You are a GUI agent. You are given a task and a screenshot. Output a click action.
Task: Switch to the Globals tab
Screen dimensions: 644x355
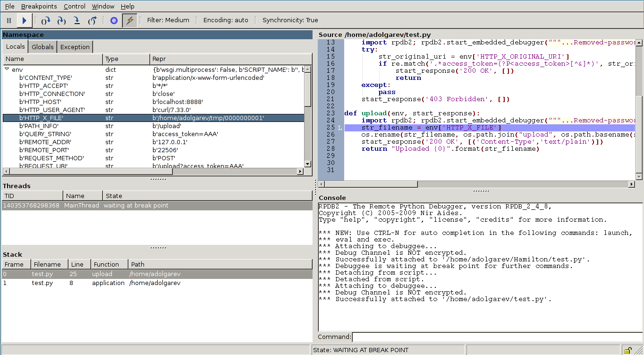[42, 47]
